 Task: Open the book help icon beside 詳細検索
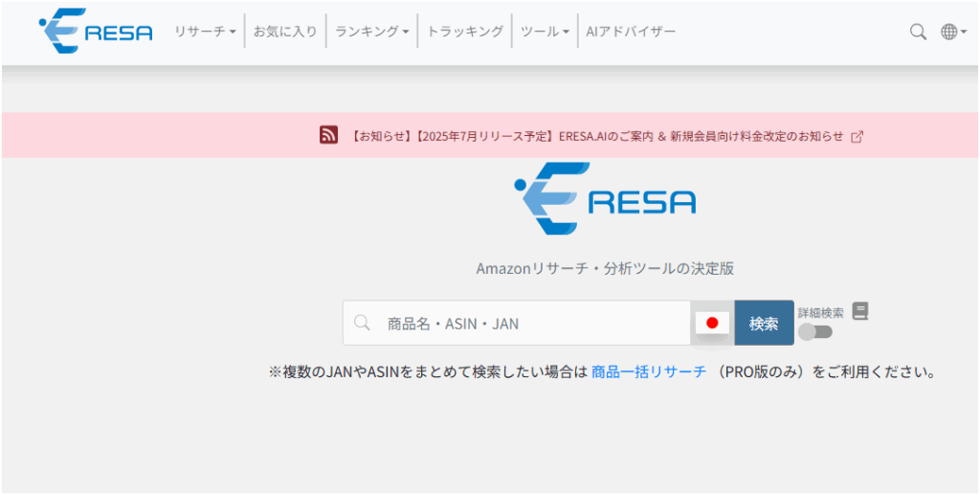[x=860, y=311]
